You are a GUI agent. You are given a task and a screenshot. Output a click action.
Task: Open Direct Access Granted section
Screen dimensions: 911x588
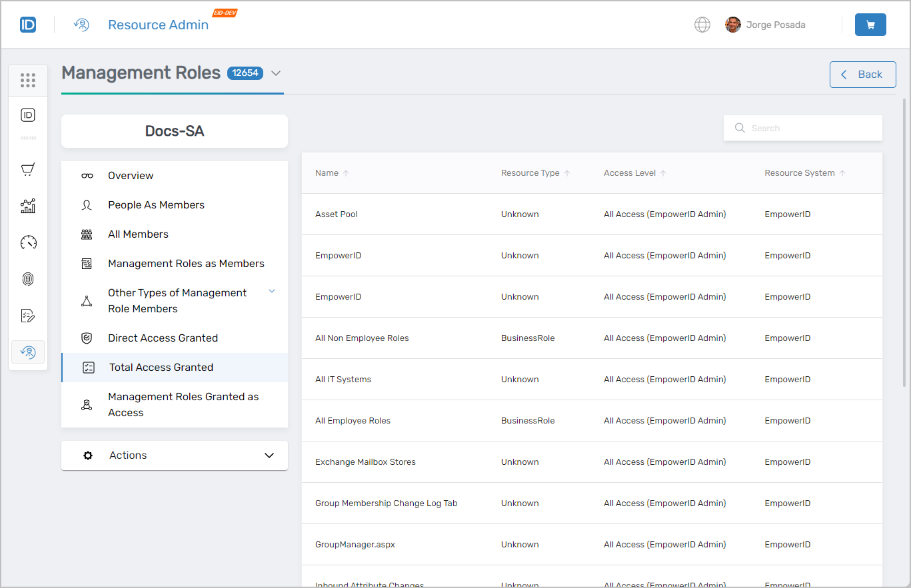click(x=163, y=338)
